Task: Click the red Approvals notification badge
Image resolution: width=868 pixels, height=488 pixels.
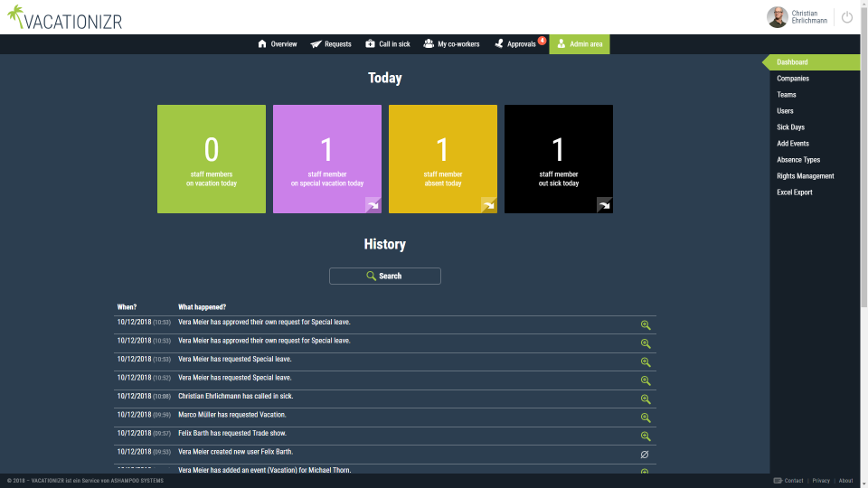Action: pyautogui.click(x=542, y=41)
